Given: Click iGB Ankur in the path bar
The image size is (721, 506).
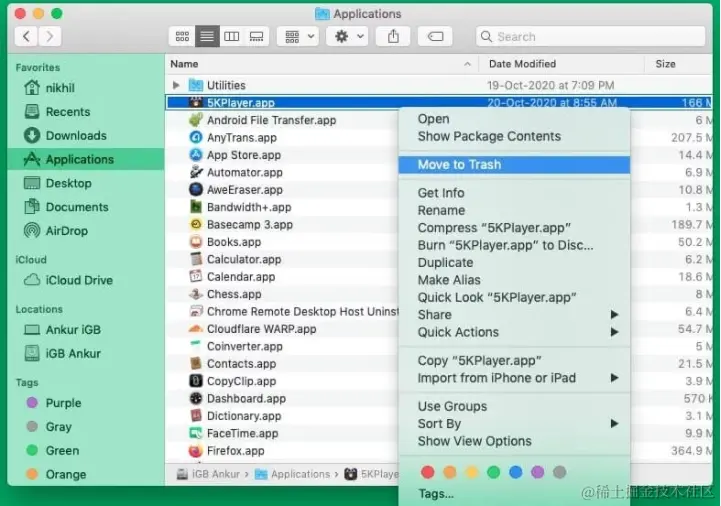Looking at the screenshot, I should pyautogui.click(x=209, y=474).
